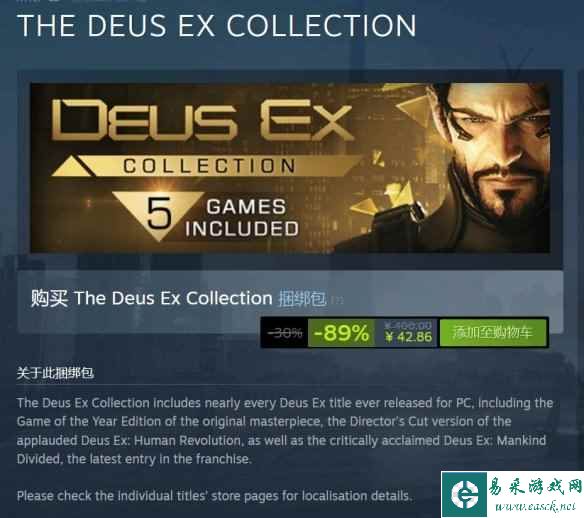The height and width of the screenshot is (518, 584).
Task: Click Adam Jensen's face in the banner
Action: tap(497, 149)
